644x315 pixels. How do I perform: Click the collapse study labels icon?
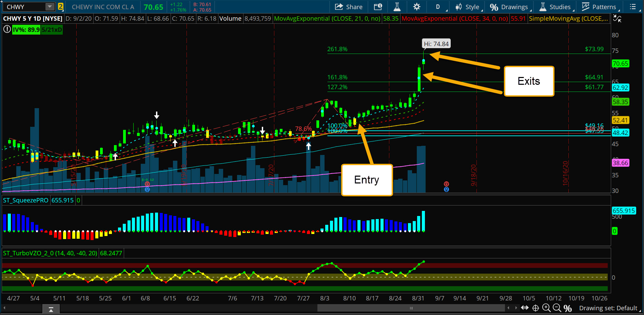coord(618,19)
